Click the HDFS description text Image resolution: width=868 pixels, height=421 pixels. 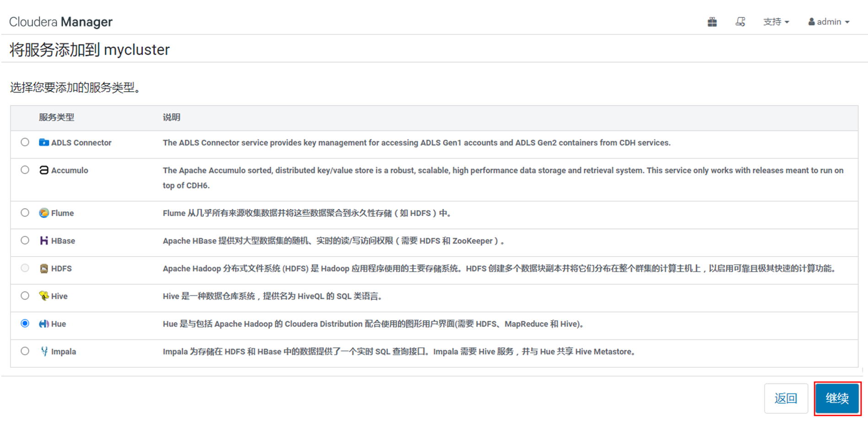pos(499,268)
